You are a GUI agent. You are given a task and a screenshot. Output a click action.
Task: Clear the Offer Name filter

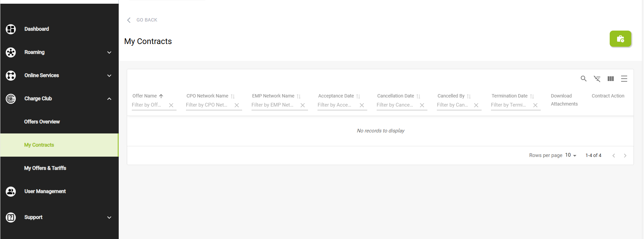pos(171,105)
